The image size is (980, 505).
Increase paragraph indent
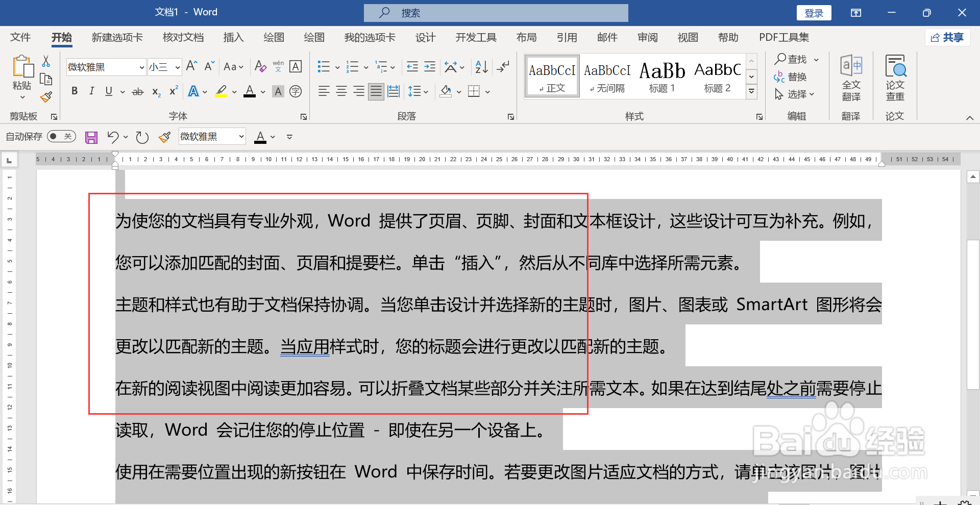tap(430, 66)
